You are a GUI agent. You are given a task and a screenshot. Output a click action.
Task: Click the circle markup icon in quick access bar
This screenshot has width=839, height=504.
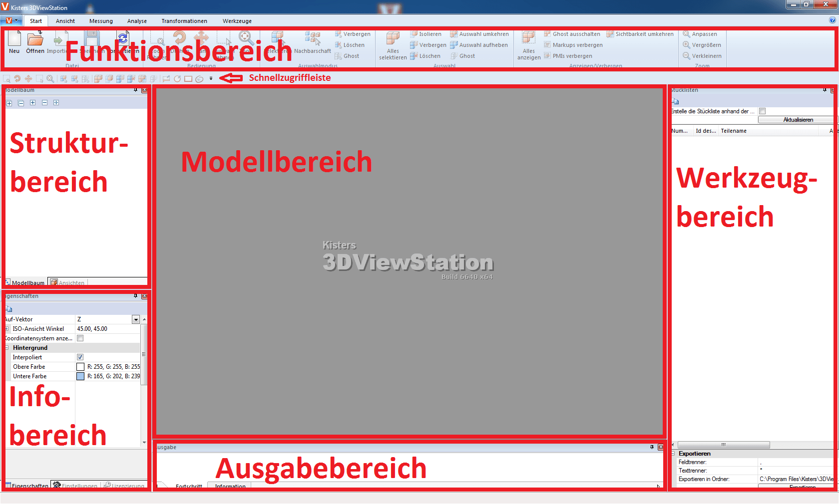(177, 79)
